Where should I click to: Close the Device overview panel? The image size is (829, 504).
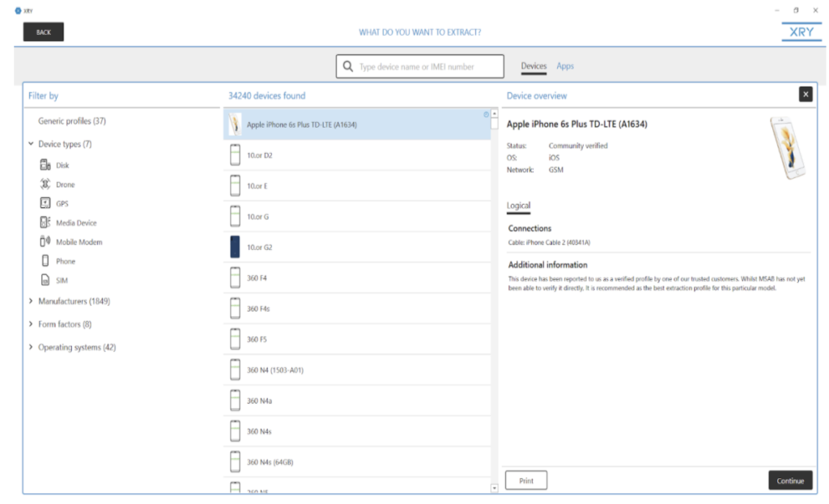click(x=806, y=95)
